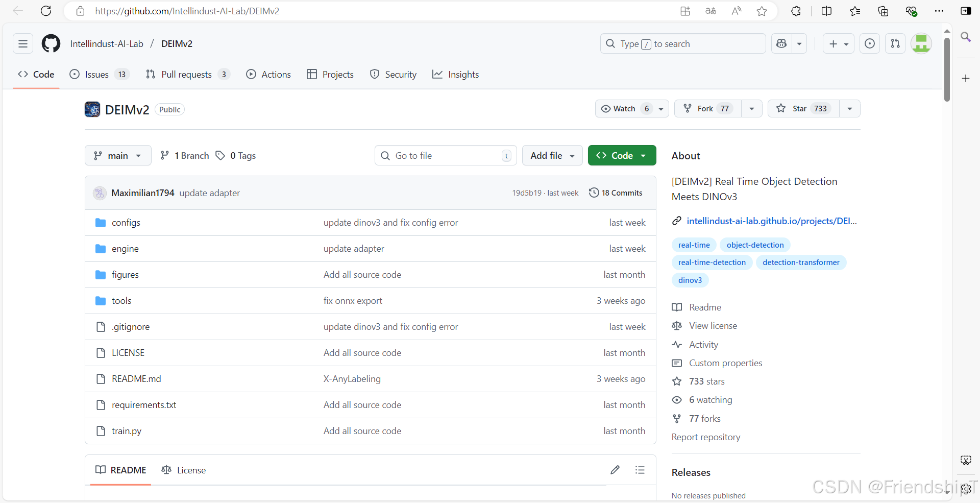Image resolution: width=980 pixels, height=503 pixels.
Task: Edit the README with pencil icon
Action: (x=615, y=470)
